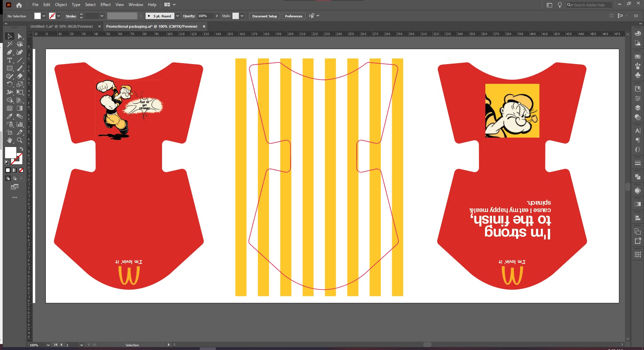Swap fill and stroke colors
The width and height of the screenshot is (644, 350).
[x=21, y=149]
